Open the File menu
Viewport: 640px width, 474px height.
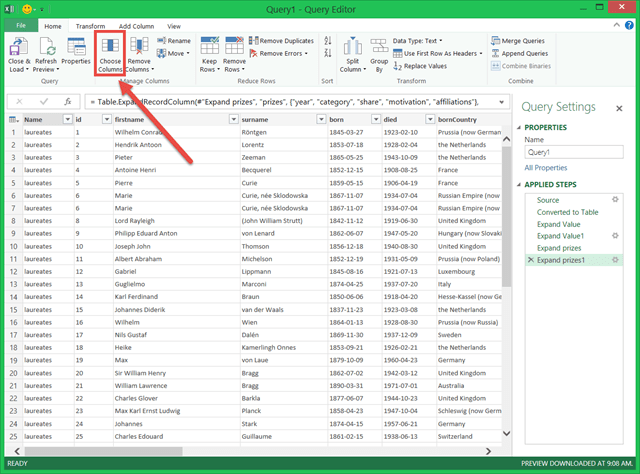(x=21, y=24)
